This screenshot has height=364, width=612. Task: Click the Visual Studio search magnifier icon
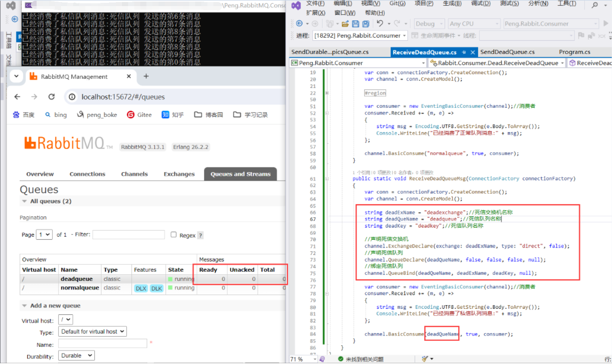(x=595, y=5)
